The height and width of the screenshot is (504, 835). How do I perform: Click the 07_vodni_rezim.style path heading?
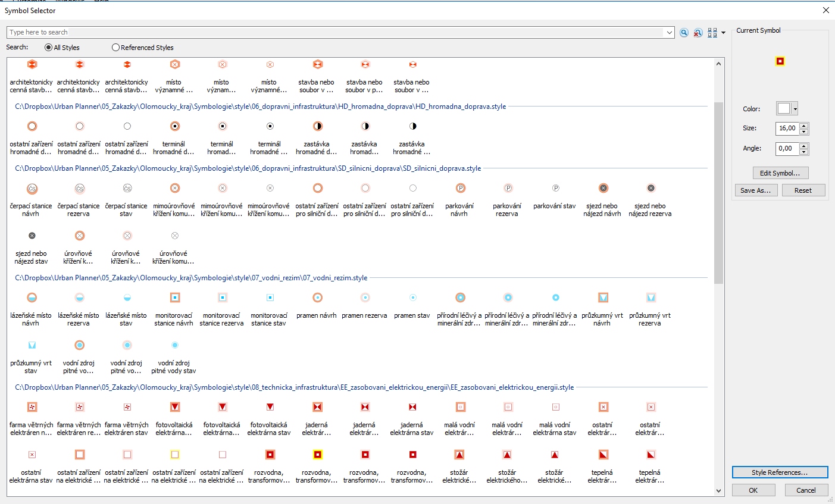[x=191, y=278]
